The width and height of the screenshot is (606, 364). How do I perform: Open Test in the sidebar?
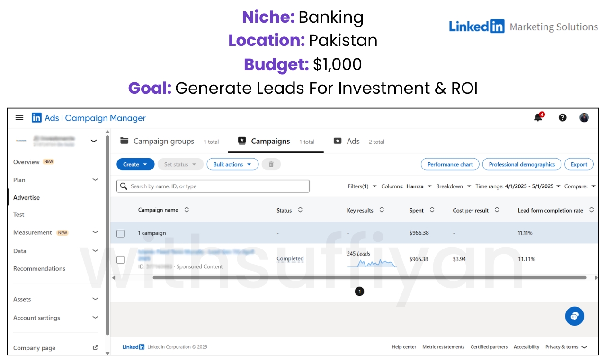pos(19,214)
